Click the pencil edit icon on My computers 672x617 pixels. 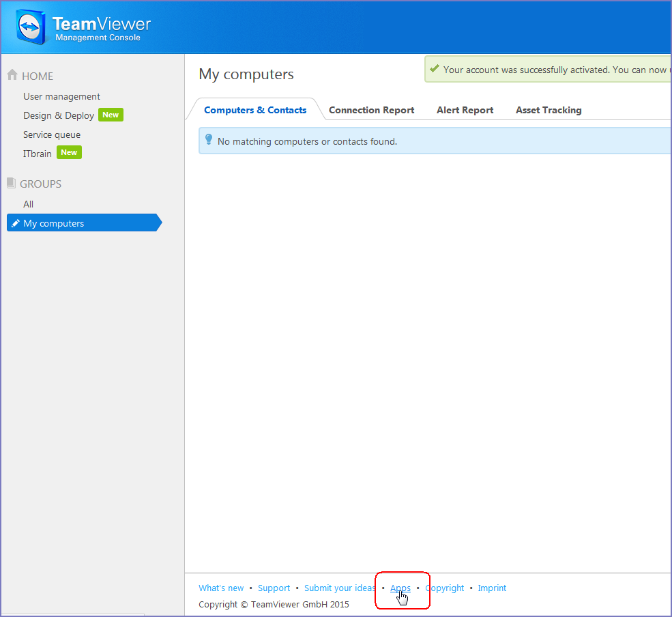16,223
